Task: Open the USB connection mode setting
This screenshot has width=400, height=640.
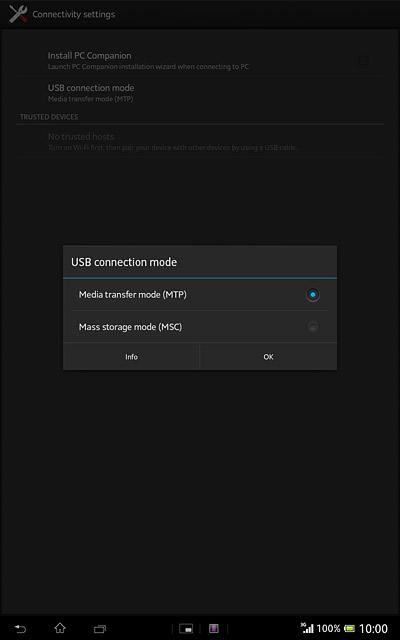Action: 200,93
